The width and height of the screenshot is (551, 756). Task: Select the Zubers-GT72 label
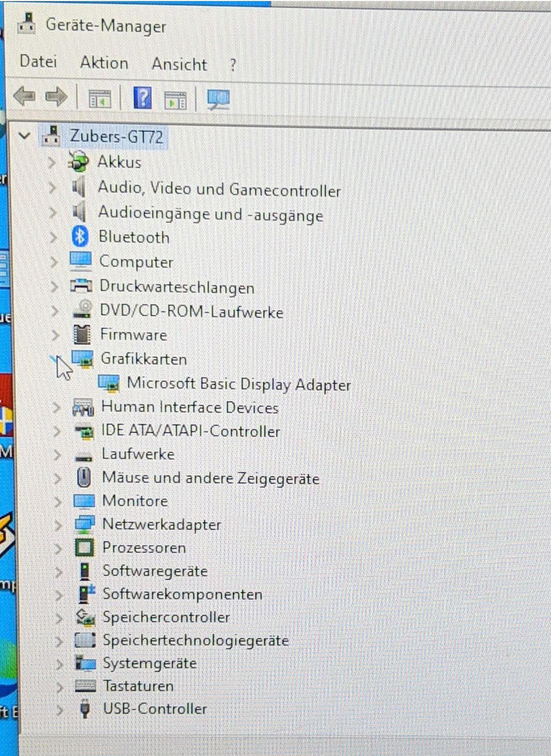(x=117, y=136)
